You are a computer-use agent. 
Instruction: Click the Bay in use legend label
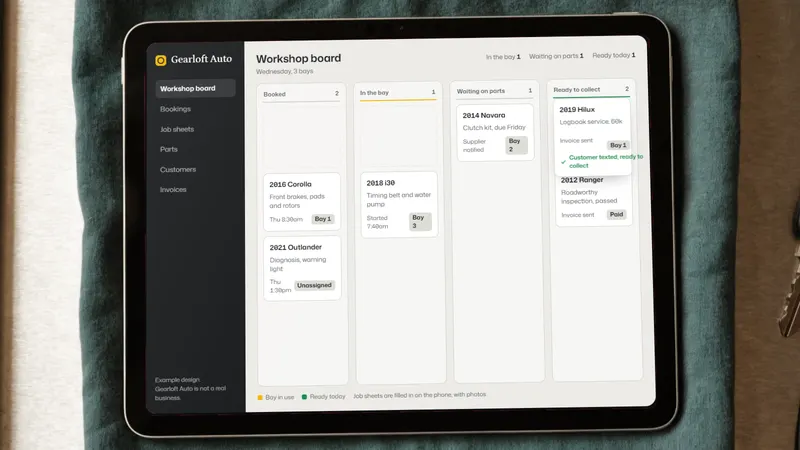[280, 397]
